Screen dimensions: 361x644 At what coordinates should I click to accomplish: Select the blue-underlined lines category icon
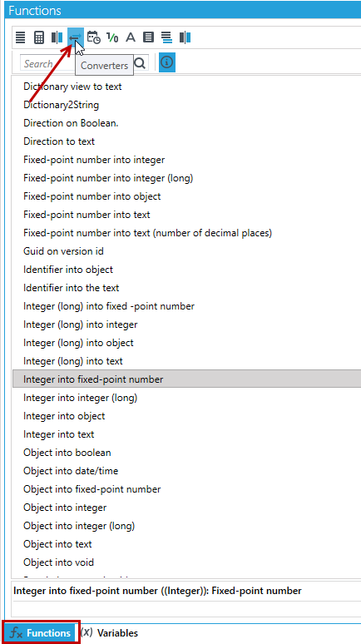click(166, 37)
